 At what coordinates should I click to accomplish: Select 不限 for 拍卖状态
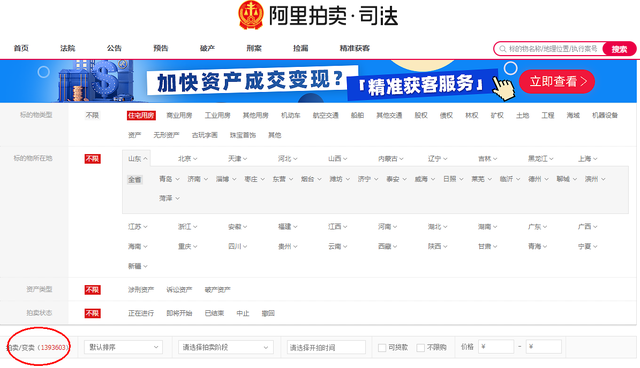click(x=93, y=313)
